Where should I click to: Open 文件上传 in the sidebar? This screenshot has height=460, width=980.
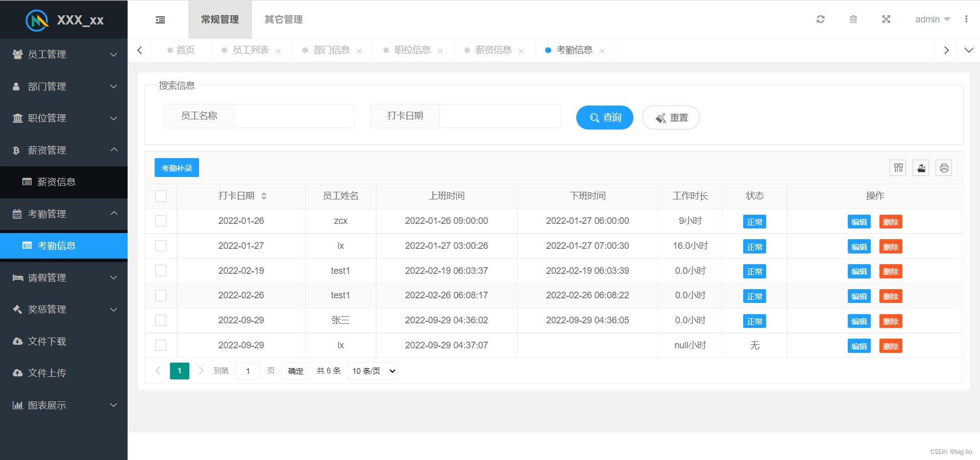click(x=64, y=373)
